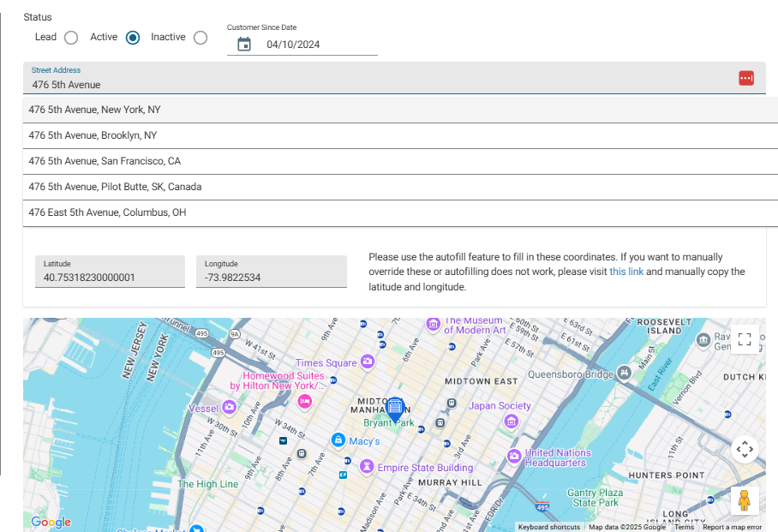Select the Lead status radio button
Image resolution: width=778 pixels, height=532 pixels.
point(71,38)
